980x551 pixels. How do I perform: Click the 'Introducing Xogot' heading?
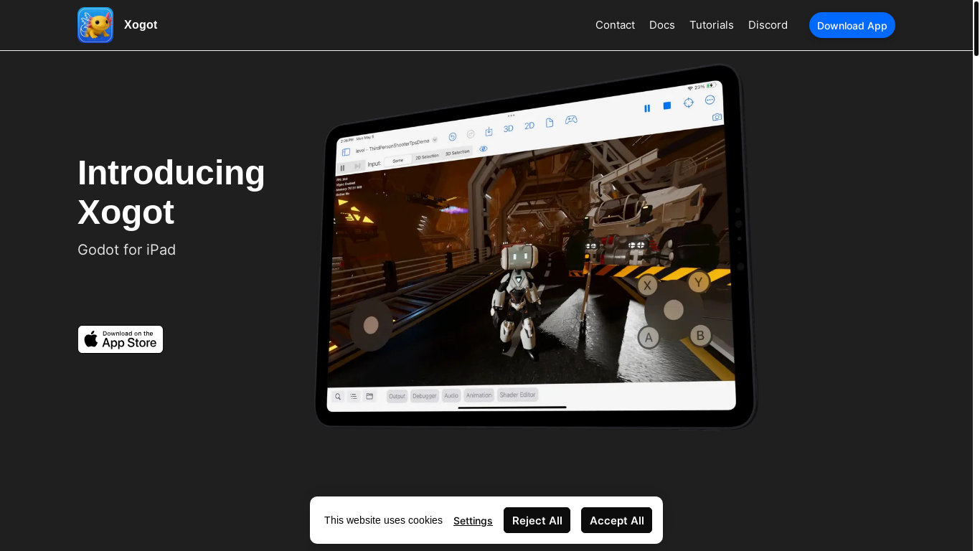[x=171, y=192]
